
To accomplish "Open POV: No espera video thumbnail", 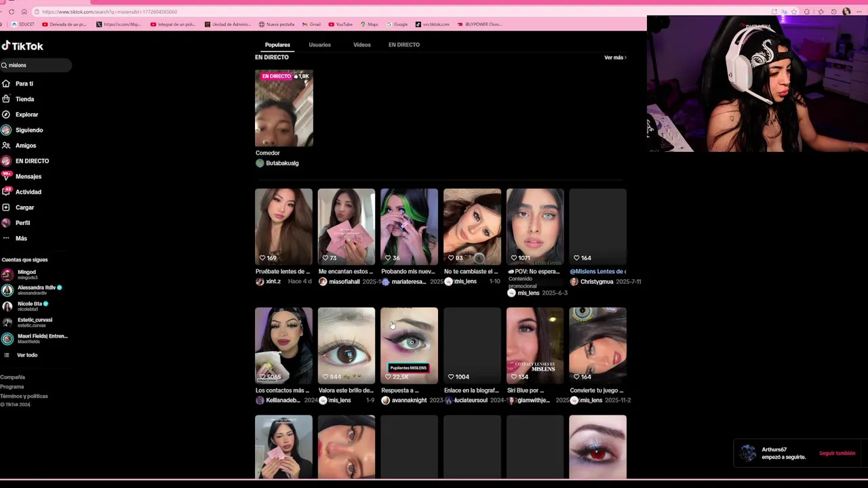I will [x=535, y=226].
